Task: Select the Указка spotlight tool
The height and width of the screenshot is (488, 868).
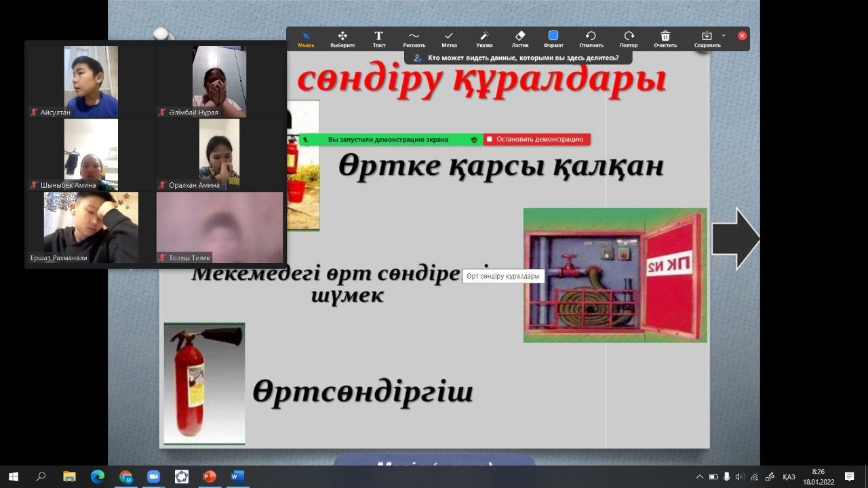Action: click(x=484, y=39)
